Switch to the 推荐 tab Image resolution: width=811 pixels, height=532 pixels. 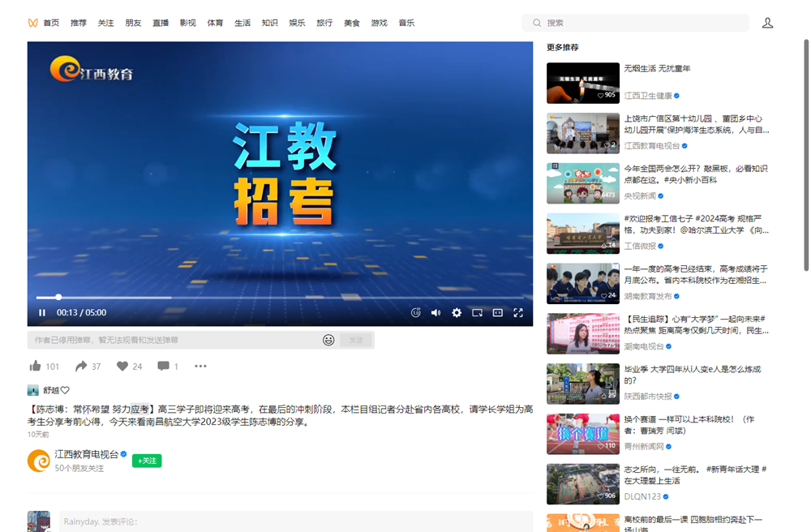(x=78, y=22)
